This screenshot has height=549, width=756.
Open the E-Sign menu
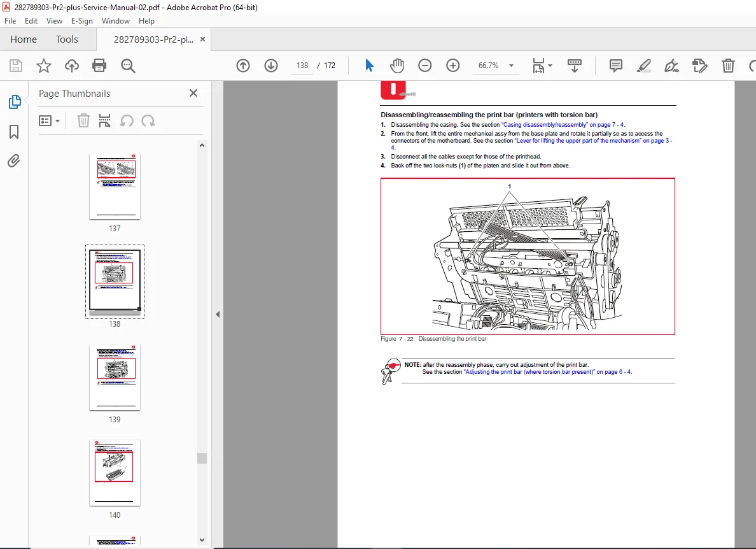(82, 21)
